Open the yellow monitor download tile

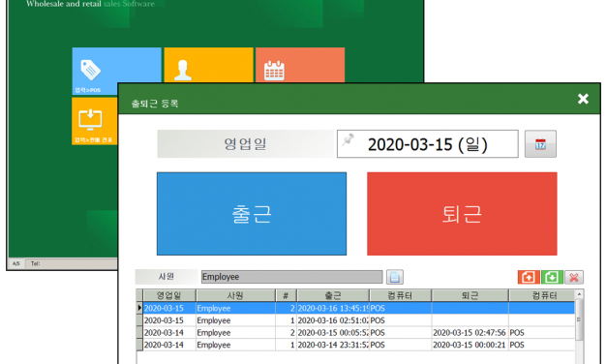tap(95, 121)
